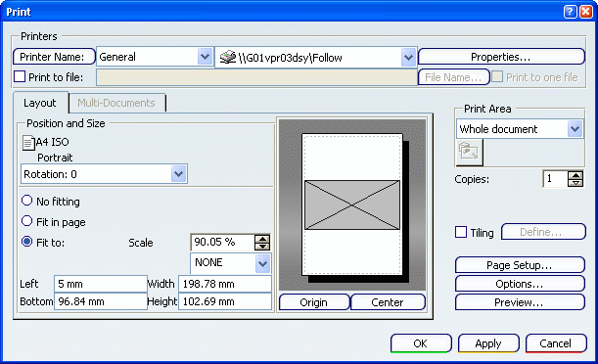Increase scale with the up spinner arrow
Image resolution: width=598 pixels, height=364 pixels.
tap(262, 239)
